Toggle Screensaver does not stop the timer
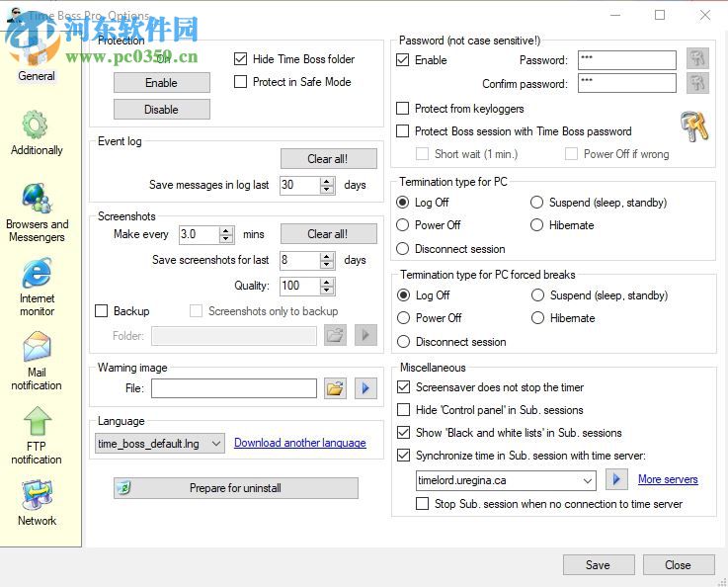The width and height of the screenshot is (728, 587). (403, 386)
